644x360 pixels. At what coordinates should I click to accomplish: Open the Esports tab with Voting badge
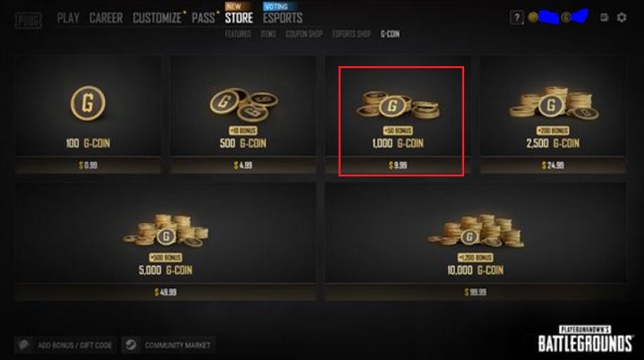pyautogui.click(x=283, y=18)
